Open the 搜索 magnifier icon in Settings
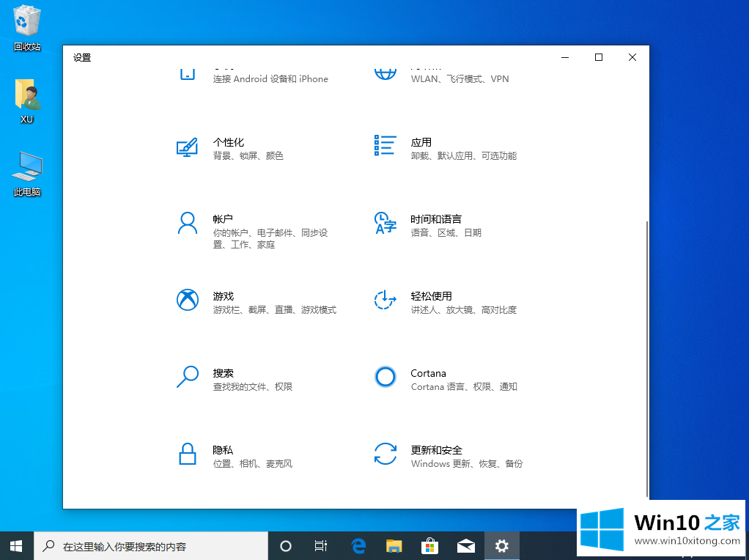Screen dimensions: 749x560 coord(188,377)
